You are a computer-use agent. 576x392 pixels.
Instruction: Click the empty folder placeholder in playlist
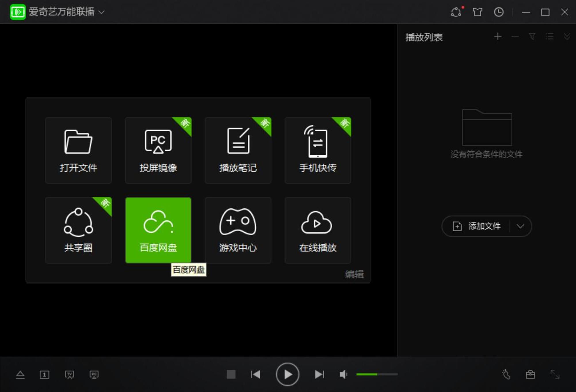coord(487,127)
